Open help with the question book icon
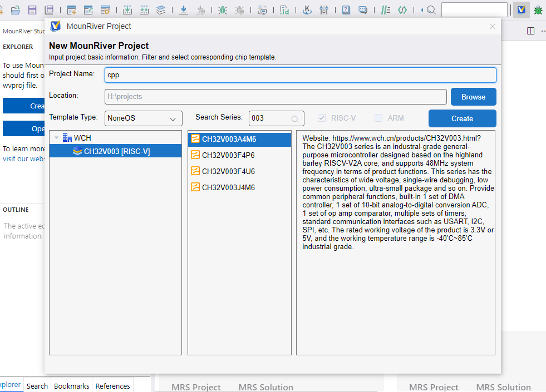The image size is (546, 392). pos(346,10)
